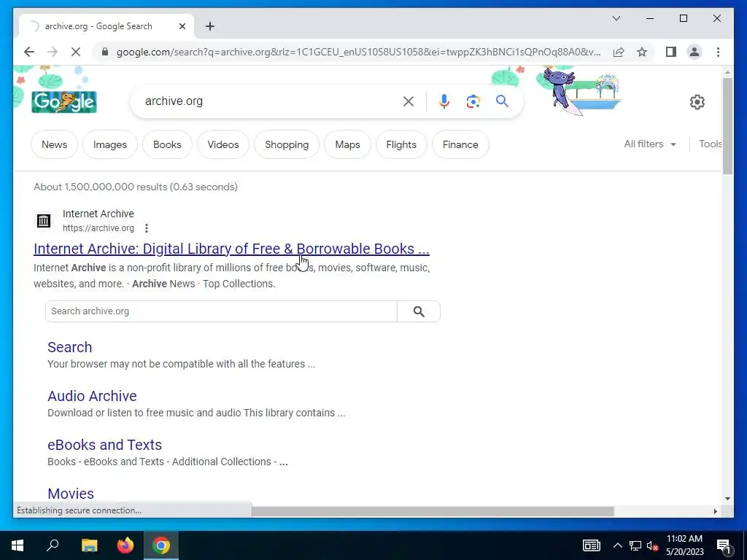Open the taskbar clock and date
Image resolution: width=747 pixels, height=560 pixels.
coord(684,545)
